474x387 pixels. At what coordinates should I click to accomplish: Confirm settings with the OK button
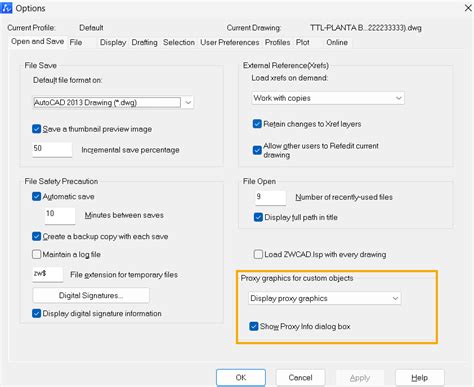241,377
